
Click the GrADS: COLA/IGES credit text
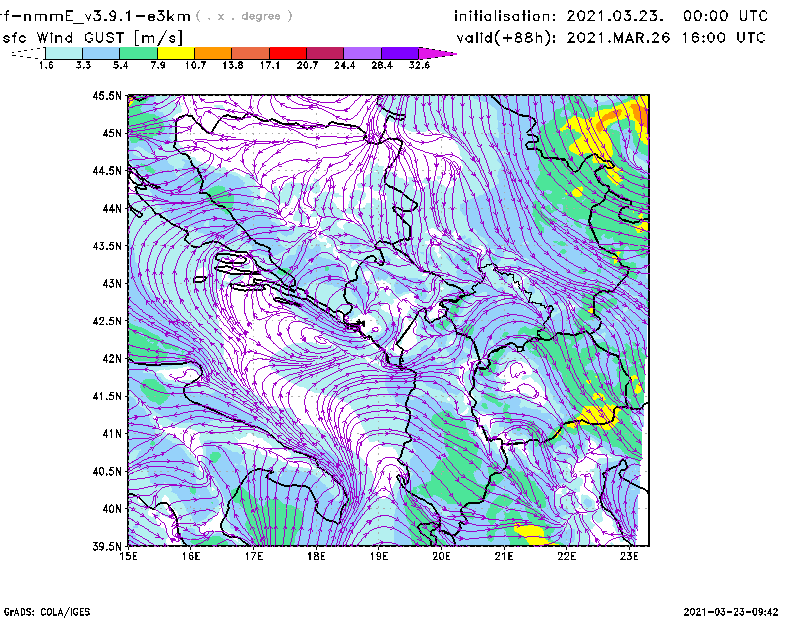click(x=35, y=610)
